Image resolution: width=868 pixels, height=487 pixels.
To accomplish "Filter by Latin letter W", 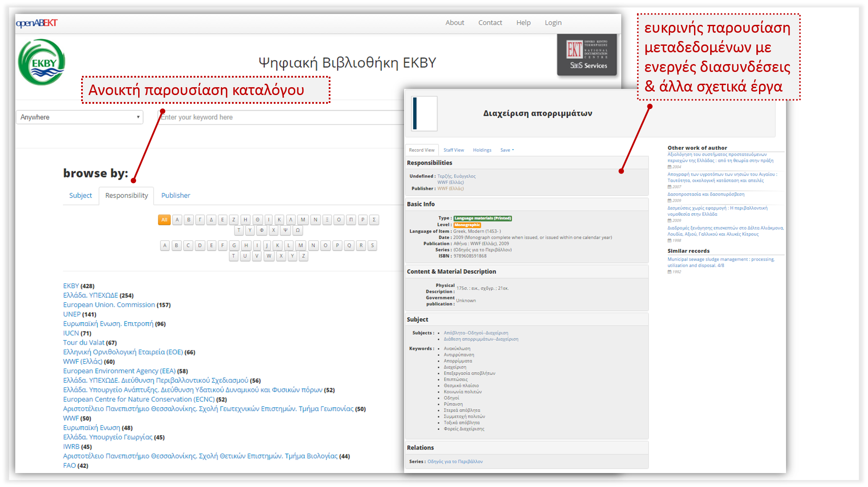I will tap(269, 256).
